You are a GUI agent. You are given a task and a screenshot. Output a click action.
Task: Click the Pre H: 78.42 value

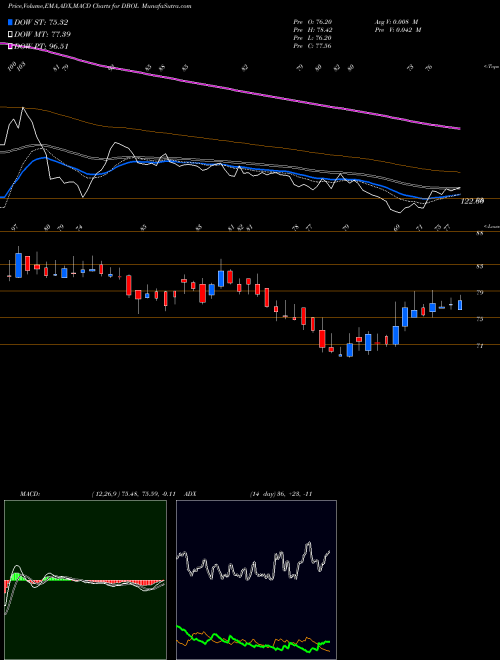[x=313, y=30]
